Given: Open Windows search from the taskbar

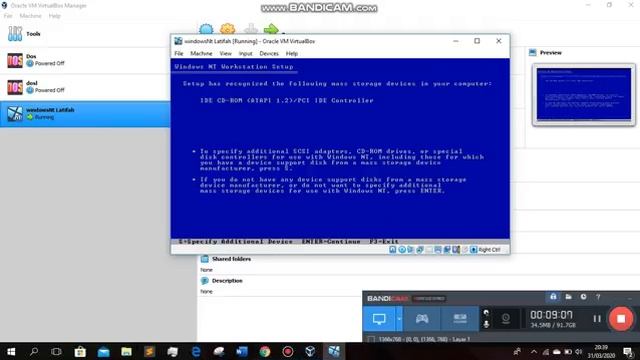Looking at the screenshot, I should (x=34, y=351).
